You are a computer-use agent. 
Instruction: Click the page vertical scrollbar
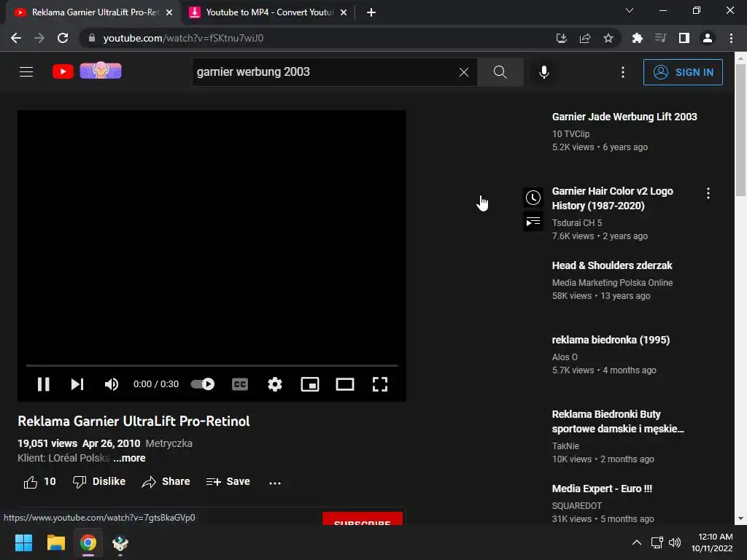[x=740, y=128]
